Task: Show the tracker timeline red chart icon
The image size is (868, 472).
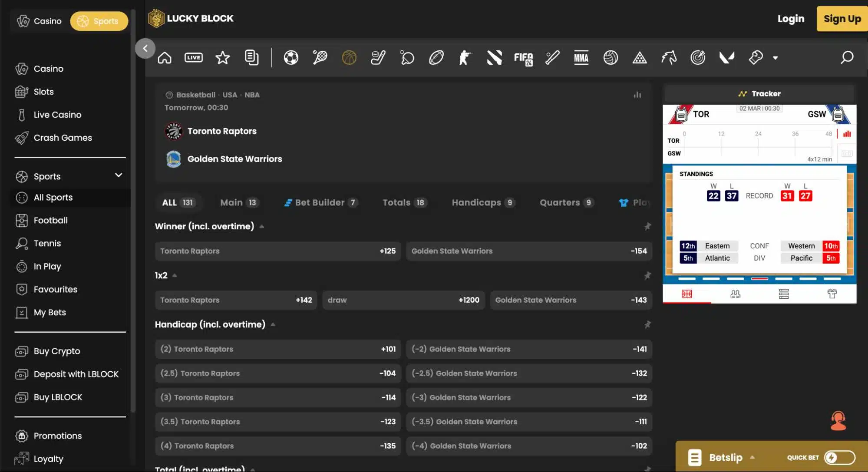Action: (x=847, y=134)
